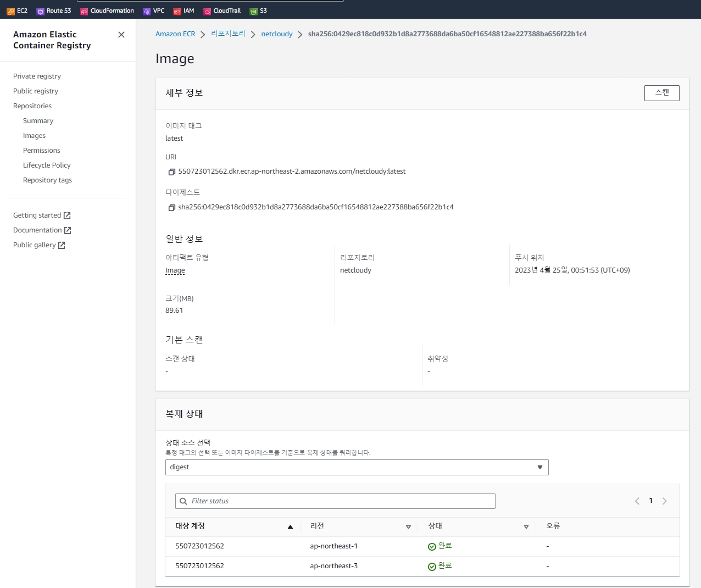Open Lifecycle Policy in sidebar
Image resolution: width=701 pixels, height=588 pixels.
(47, 165)
